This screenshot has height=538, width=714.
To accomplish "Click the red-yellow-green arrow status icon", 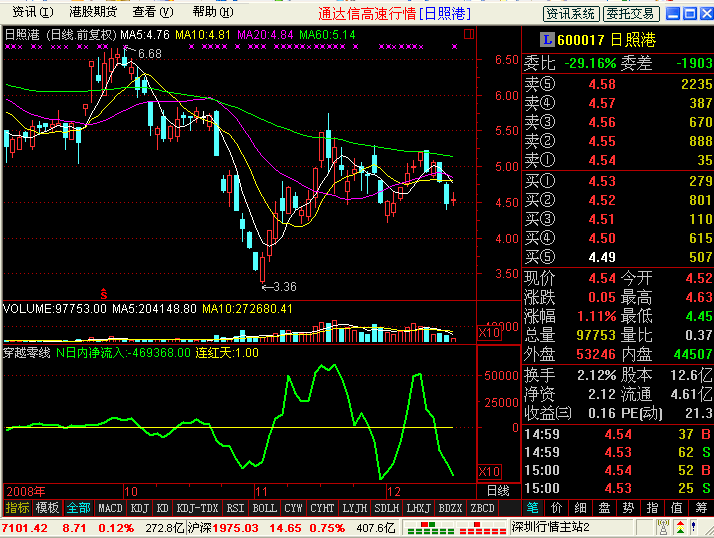I will coord(680,528).
